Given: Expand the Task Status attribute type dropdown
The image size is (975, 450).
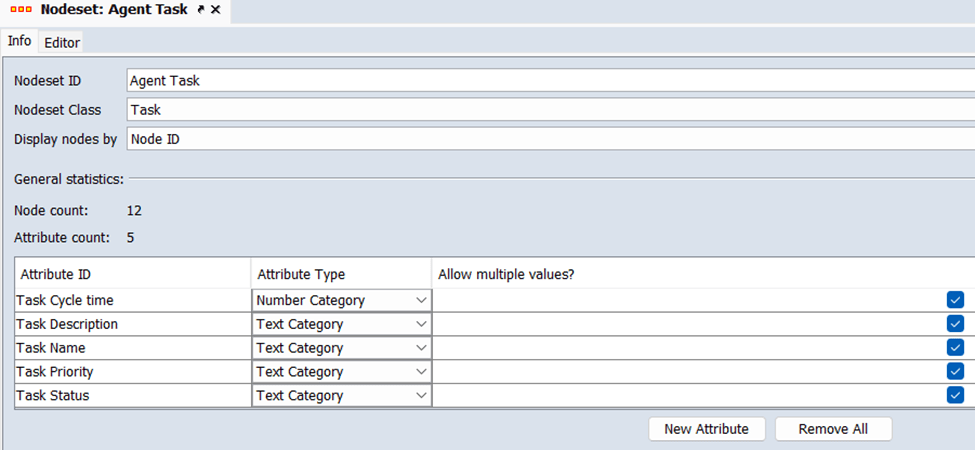Looking at the screenshot, I should pos(341,396).
